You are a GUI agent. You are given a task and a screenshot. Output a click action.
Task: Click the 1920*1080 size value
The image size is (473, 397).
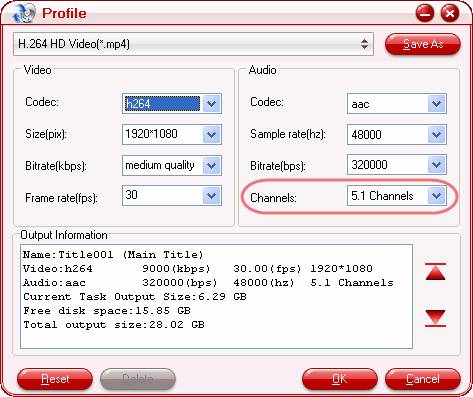coord(151,134)
